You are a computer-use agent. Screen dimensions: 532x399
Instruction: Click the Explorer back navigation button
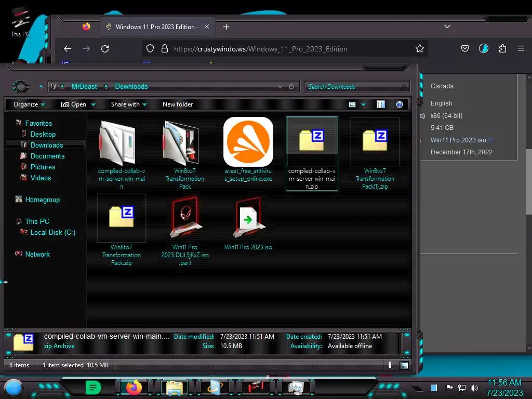point(20,87)
